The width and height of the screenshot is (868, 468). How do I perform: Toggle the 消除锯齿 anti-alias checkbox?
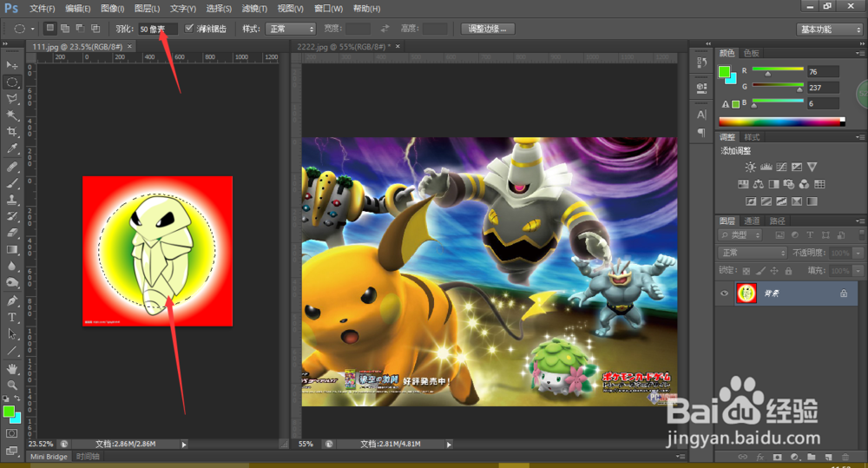[x=188, y=29]
